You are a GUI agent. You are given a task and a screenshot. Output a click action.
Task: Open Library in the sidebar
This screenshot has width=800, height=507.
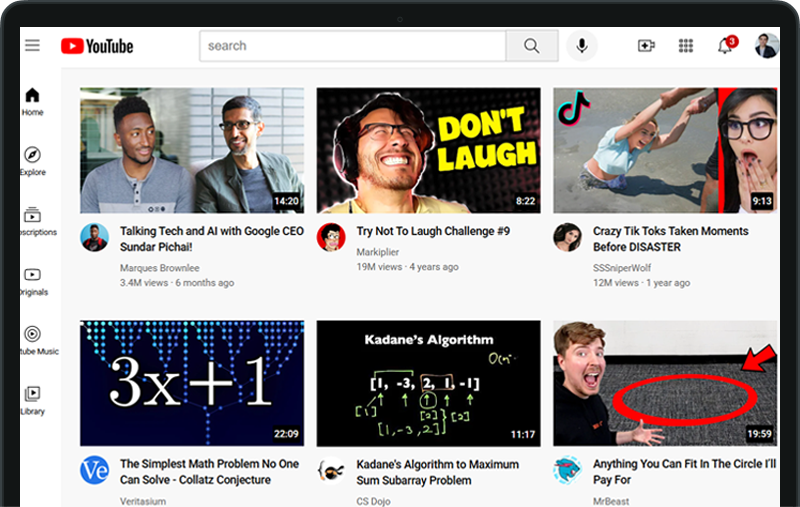click(x=32, y=399)
